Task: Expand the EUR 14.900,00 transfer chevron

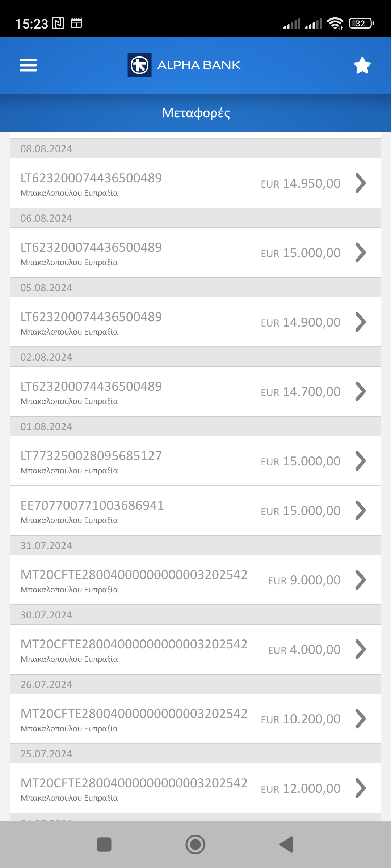Action: coord(361,322)
